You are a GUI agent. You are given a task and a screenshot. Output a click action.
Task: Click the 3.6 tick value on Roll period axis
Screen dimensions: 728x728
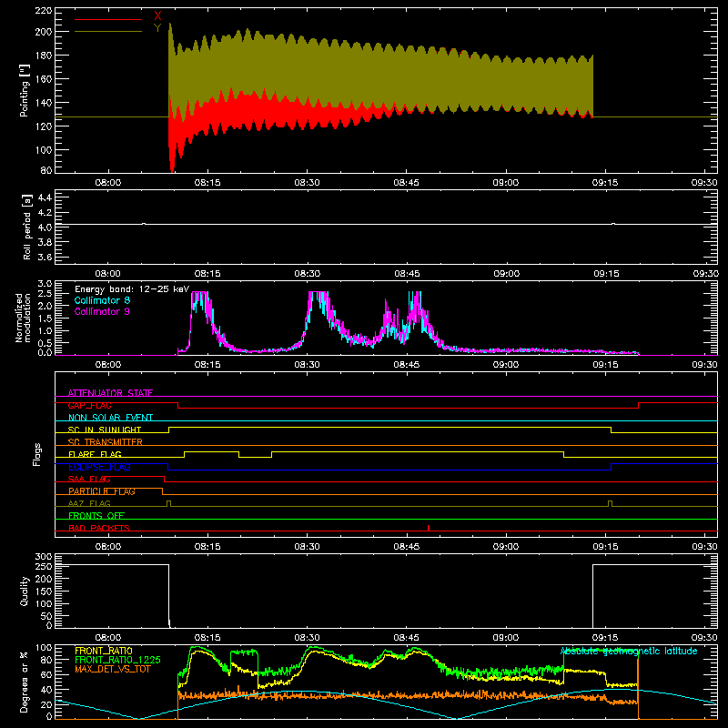coord(45,257)
